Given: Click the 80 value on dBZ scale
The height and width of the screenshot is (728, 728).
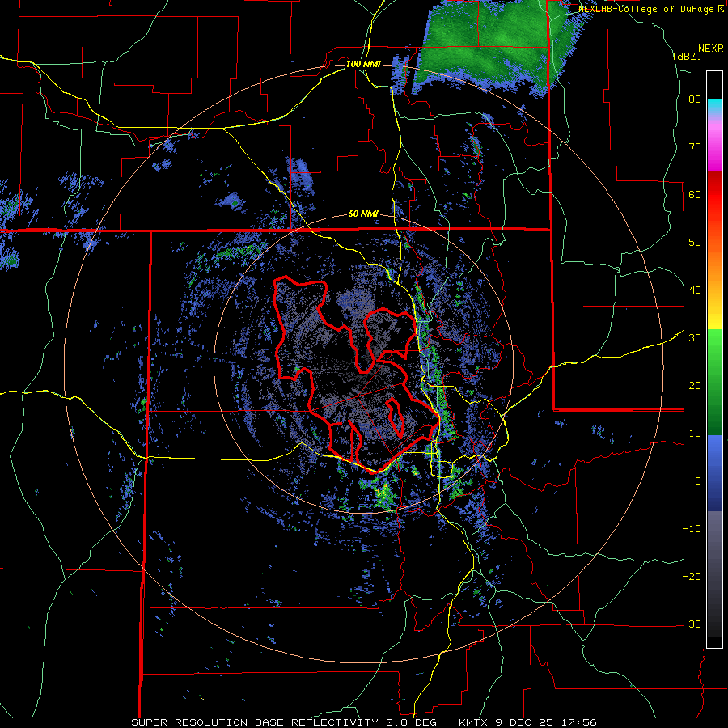Looking at the screenshot, I should [695, 99].
